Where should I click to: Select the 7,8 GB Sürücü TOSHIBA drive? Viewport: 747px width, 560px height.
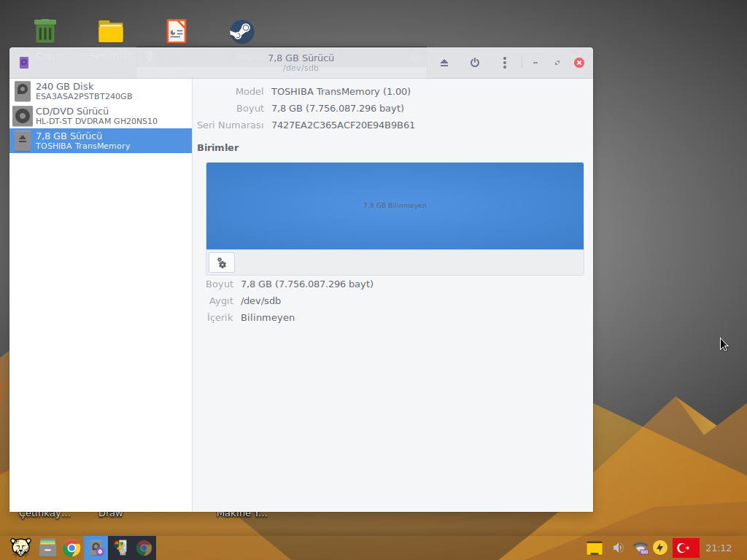(101, 141)
